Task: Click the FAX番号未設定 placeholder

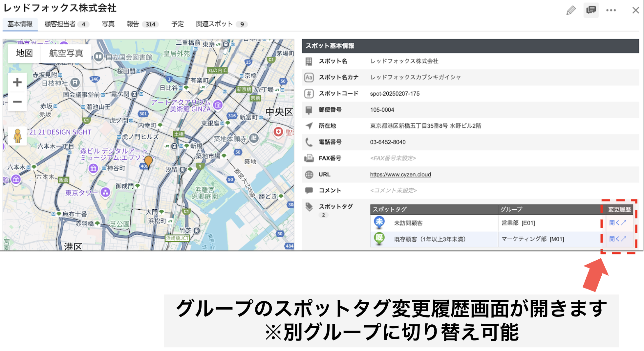Action: (x=393, y=158)
